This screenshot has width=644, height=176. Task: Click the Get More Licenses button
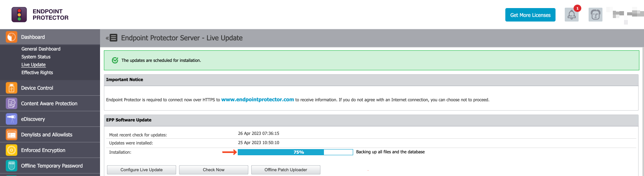pos(530,15)
